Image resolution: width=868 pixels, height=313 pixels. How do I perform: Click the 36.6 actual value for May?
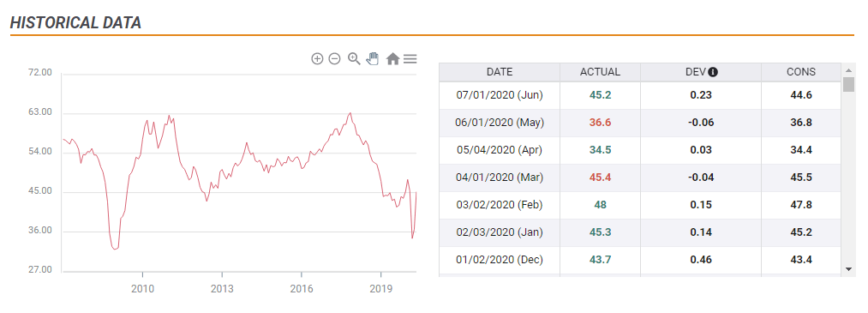(600, 123)
